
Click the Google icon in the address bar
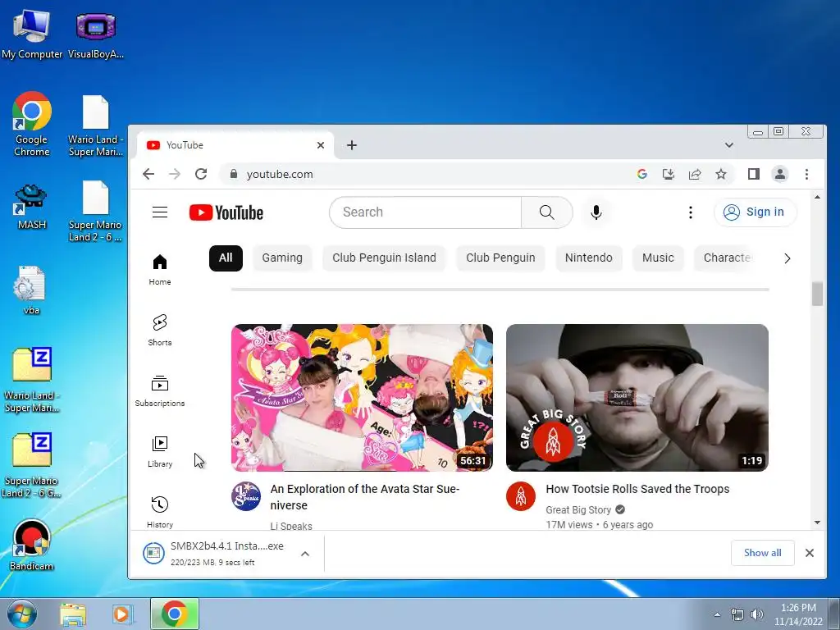641,174
